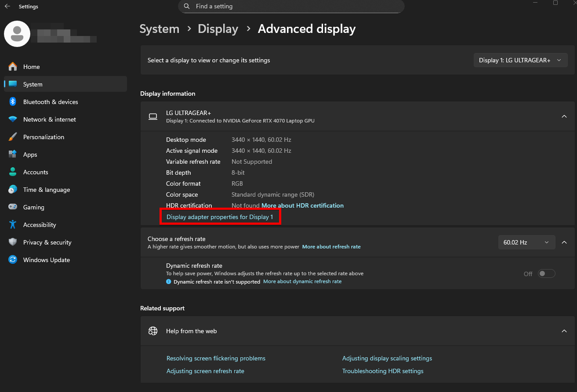Image resolution: width=577 pixels, height=392 pixels.
Task: Open Network & internet settings
Action: 50,119
